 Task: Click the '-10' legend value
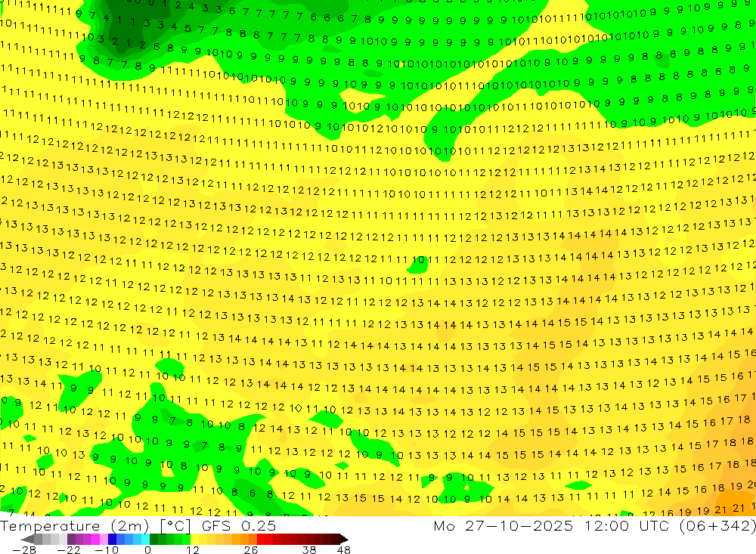(107, 549)
